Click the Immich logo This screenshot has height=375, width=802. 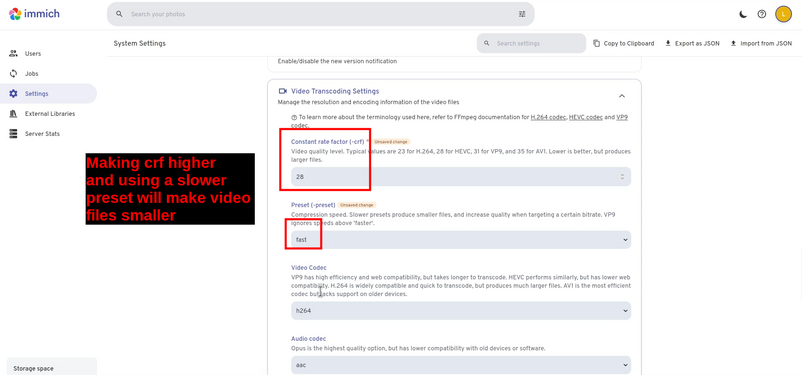[34, 14]
